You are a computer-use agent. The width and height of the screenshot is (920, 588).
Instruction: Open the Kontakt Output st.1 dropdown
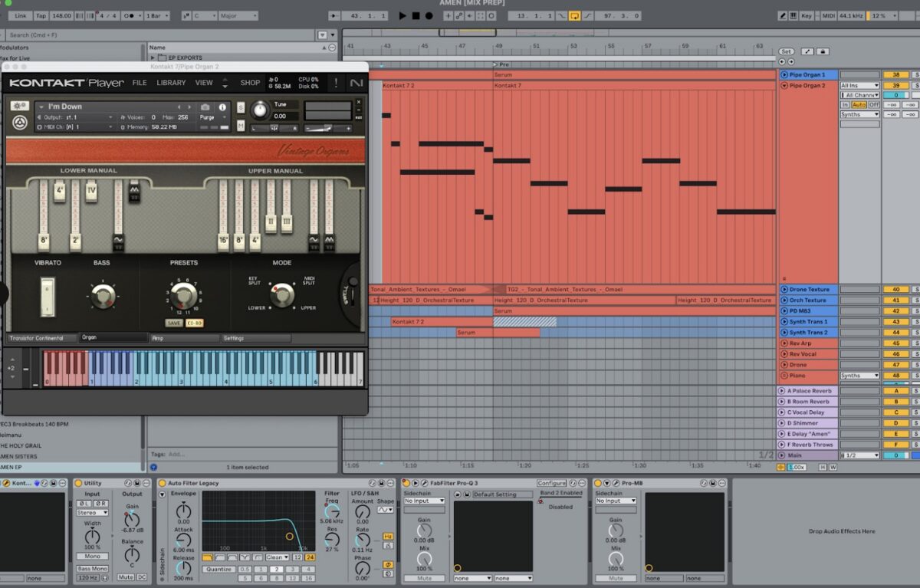77,117
